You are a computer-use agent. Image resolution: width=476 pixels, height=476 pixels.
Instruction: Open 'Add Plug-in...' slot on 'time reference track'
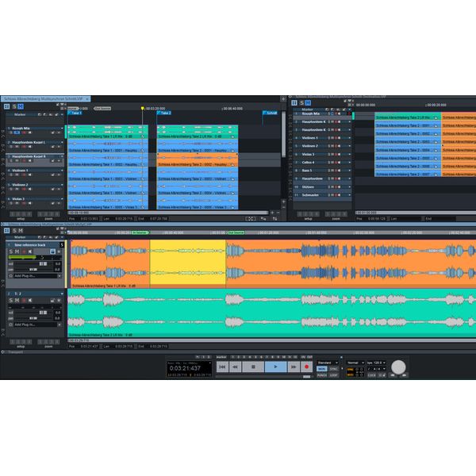tap(34, 275)
